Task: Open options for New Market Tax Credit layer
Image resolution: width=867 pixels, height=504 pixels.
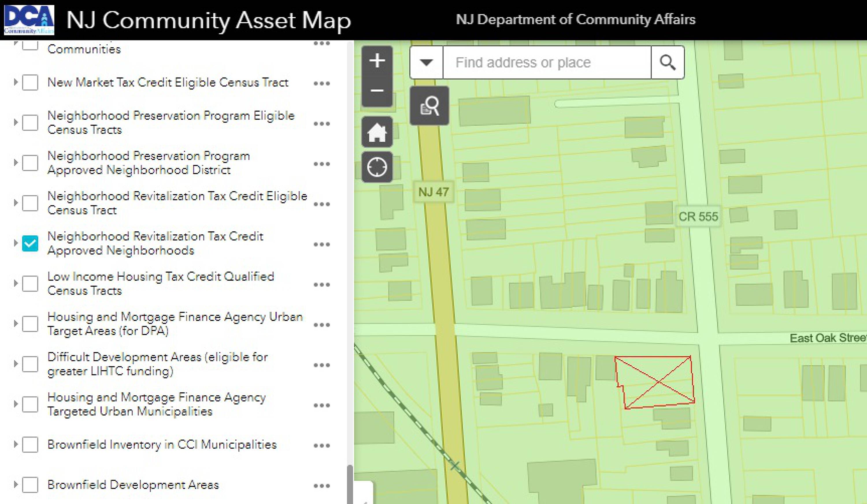Action: point(322,83)
